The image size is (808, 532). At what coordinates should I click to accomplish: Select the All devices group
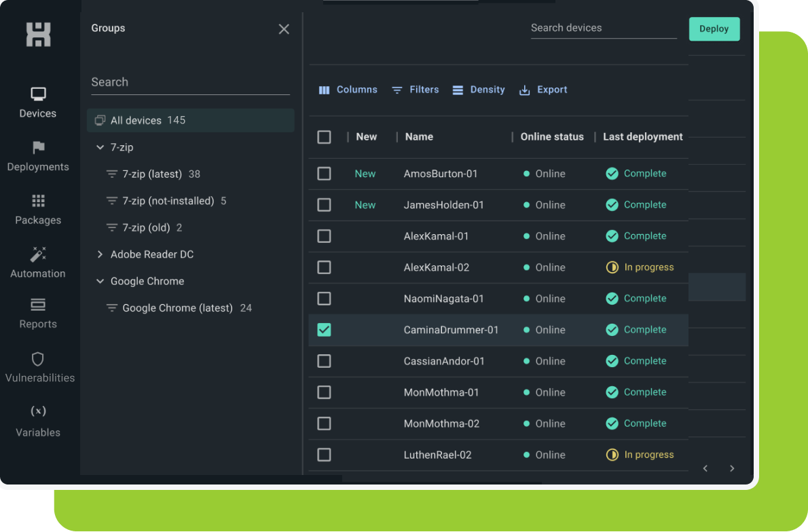(x=136, y=119)
